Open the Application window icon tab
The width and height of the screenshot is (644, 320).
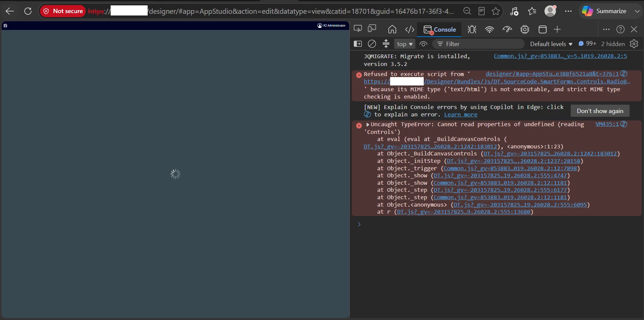542,30
